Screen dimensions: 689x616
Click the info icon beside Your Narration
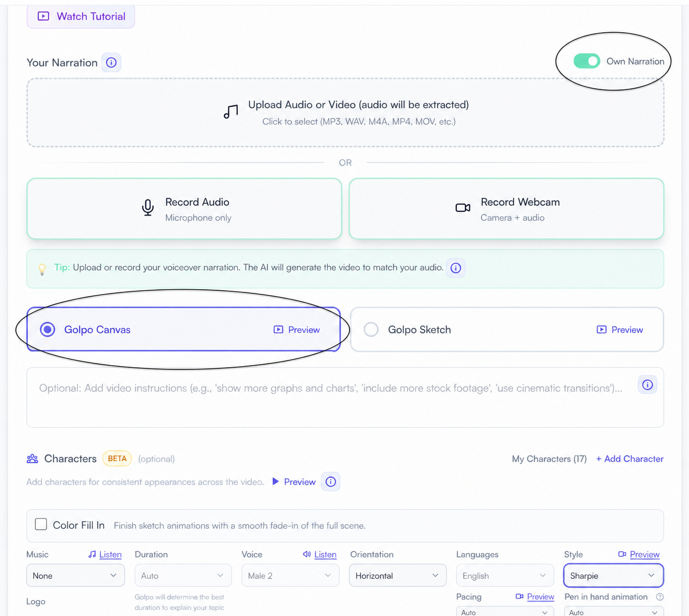tap(111, 63)
